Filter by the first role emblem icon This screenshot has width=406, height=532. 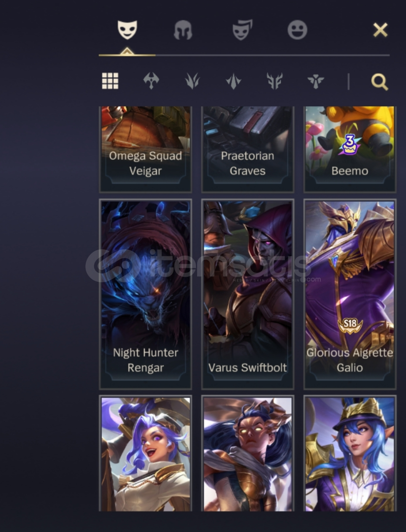pos(151,81)
